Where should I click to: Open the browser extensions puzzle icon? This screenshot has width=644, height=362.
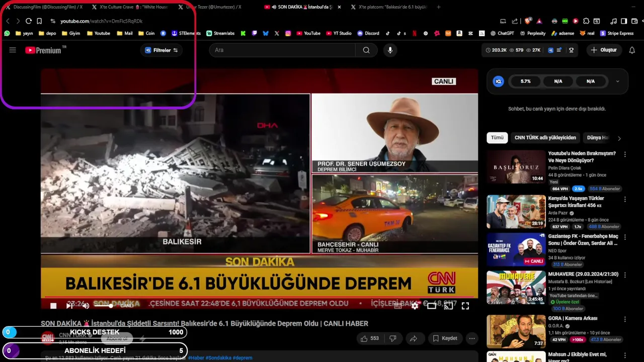pos(586,21)
